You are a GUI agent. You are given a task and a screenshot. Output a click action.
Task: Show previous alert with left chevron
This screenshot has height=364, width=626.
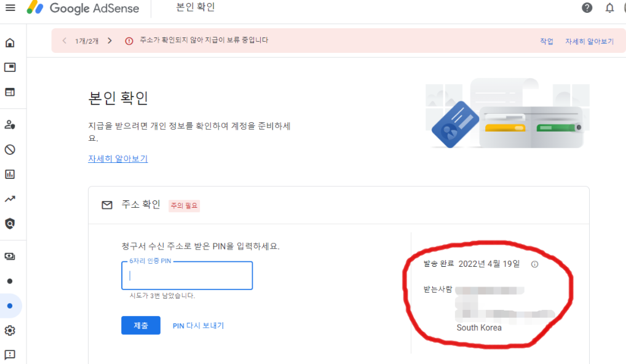point(65,41)
